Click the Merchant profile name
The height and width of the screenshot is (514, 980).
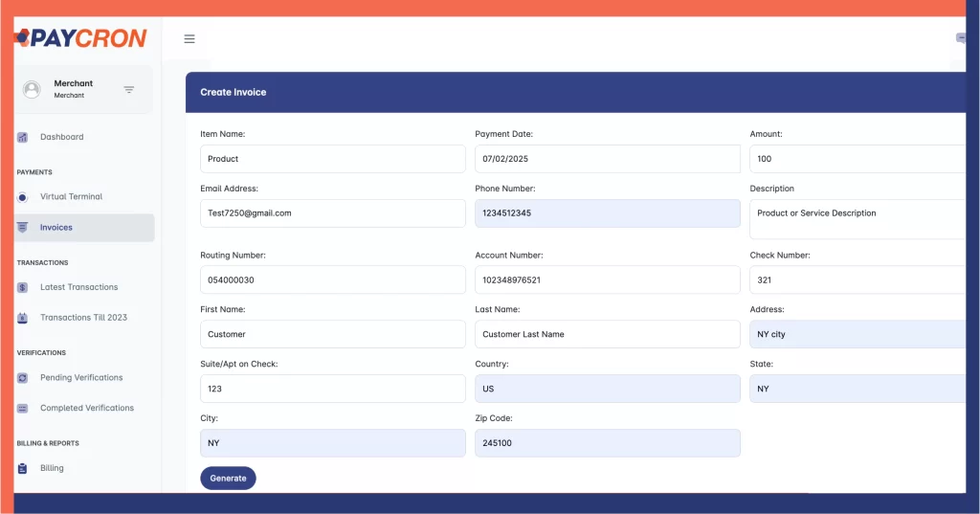pyautogui.click(x=73, y=83)
